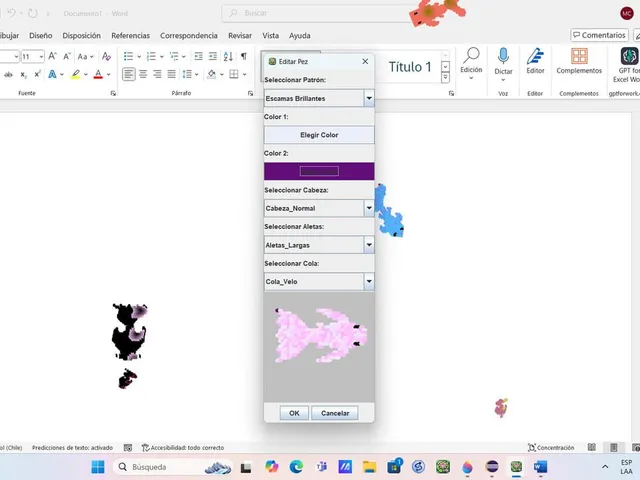Decrease font size in Word ribbon
The height and width of the screenshot is (480, 640).
(67, 56)
